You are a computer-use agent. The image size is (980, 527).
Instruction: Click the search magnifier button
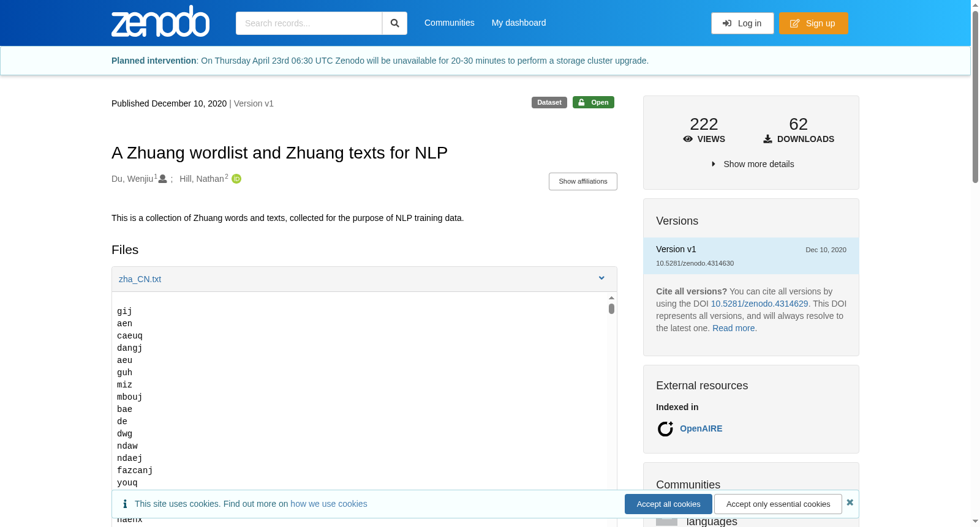(395, 23)
